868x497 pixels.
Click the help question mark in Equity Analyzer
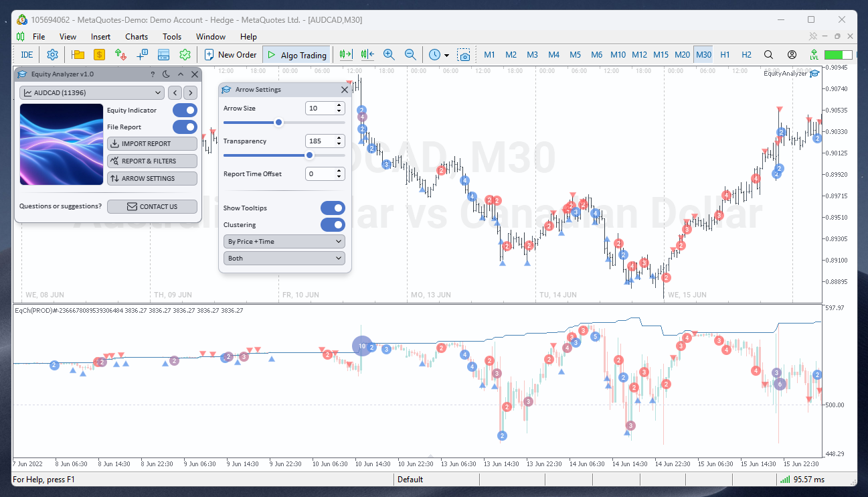point(153,74)
